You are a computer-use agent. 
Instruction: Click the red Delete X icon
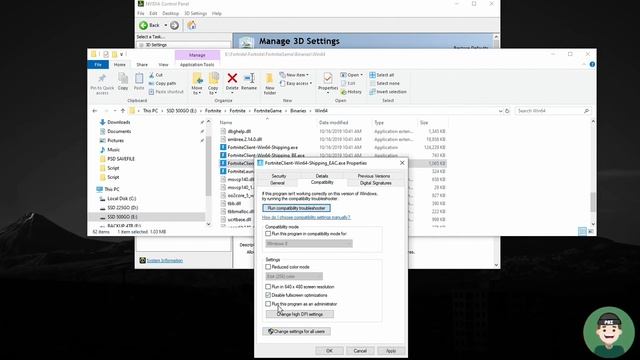(x=232, y=78)
